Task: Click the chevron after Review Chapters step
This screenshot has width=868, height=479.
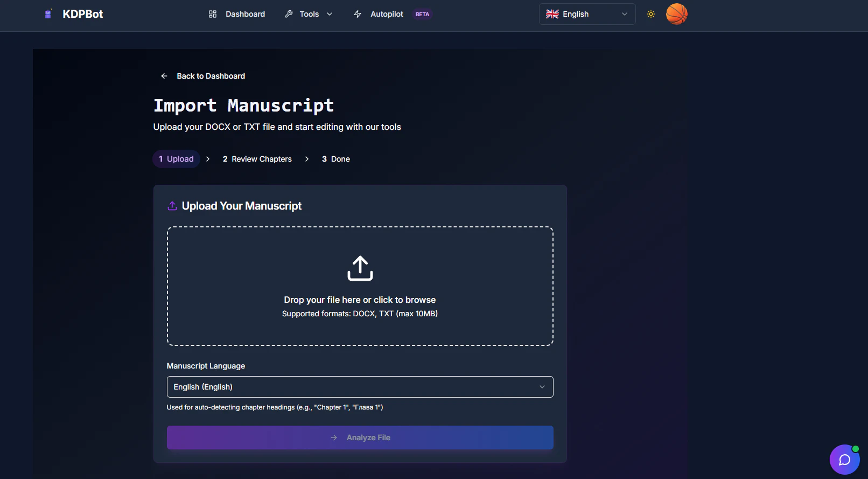Action: click(307, 159)
